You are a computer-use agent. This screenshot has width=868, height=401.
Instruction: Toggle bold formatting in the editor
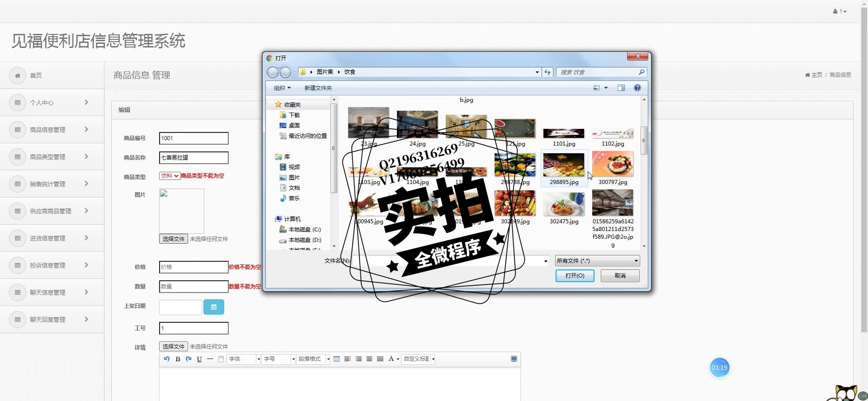click(178, 359)
